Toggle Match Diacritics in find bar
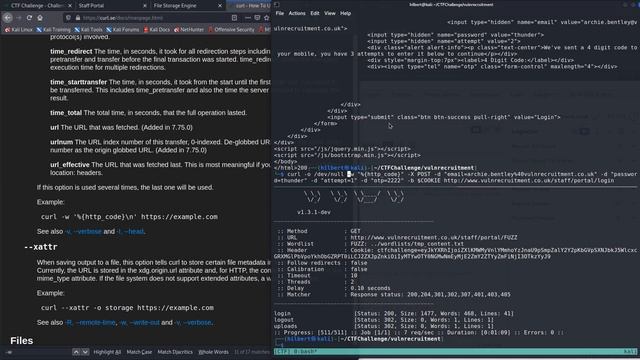Image resolution: width=640 pixels, height=360 pixels. (175, 352)
